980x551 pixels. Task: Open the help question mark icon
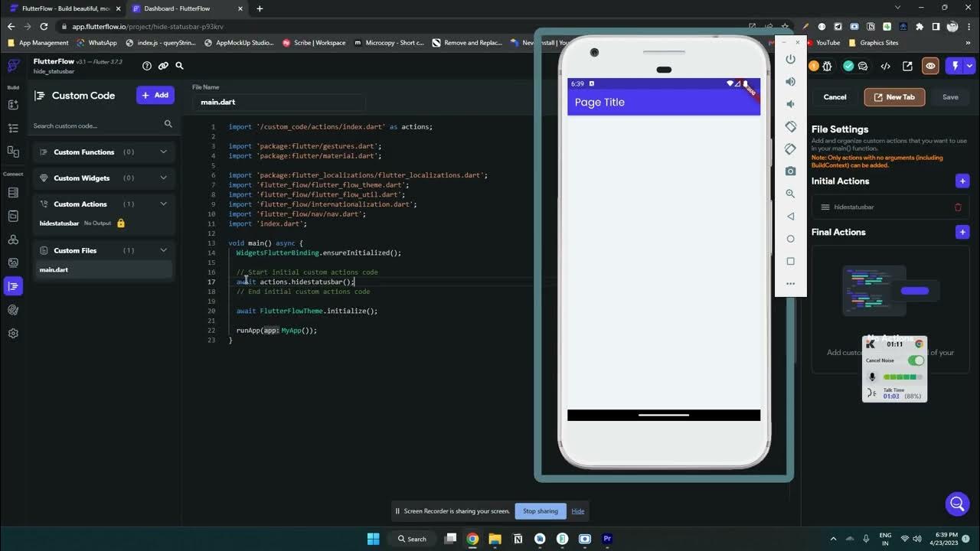(x=147, y=66)
